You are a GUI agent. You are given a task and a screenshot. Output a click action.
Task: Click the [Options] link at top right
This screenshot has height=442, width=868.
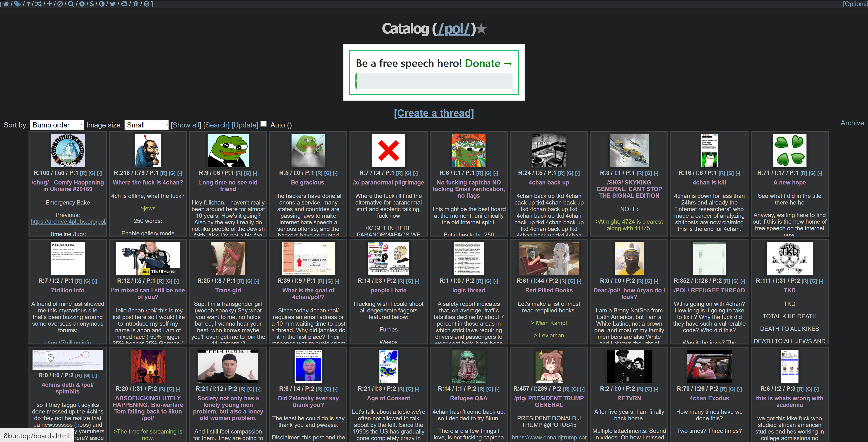pos(855,4)
